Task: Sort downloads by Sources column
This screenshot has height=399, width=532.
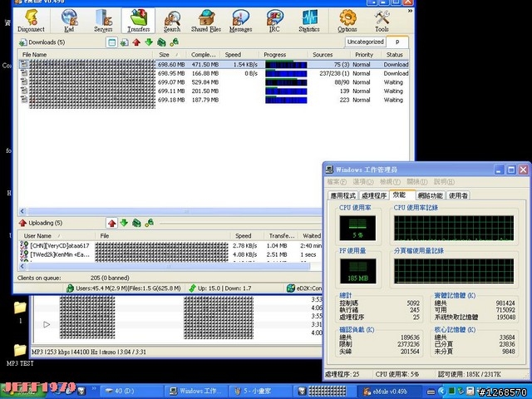Action: click(329, 55)
